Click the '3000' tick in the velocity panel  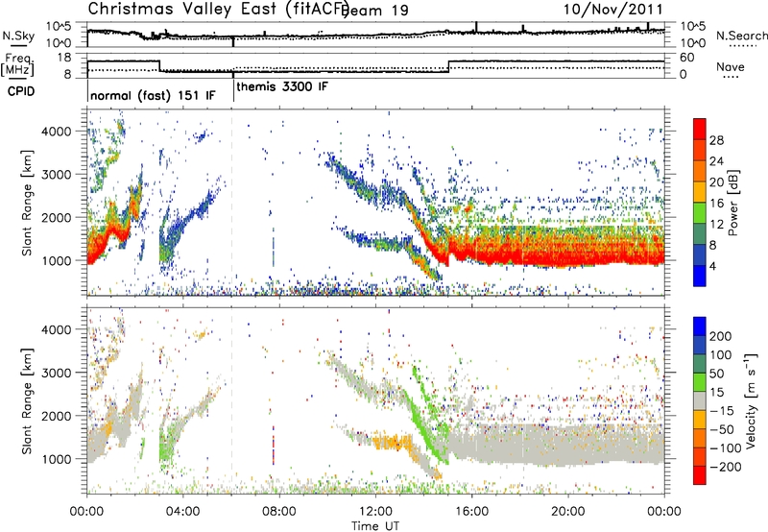pyautogui.click(x=57, y=373)
